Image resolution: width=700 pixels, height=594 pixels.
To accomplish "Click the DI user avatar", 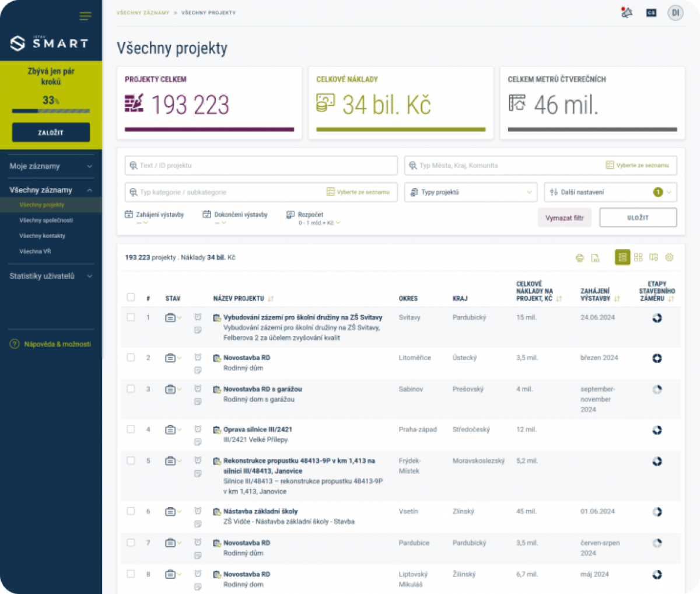I will (x=675, y=12).
